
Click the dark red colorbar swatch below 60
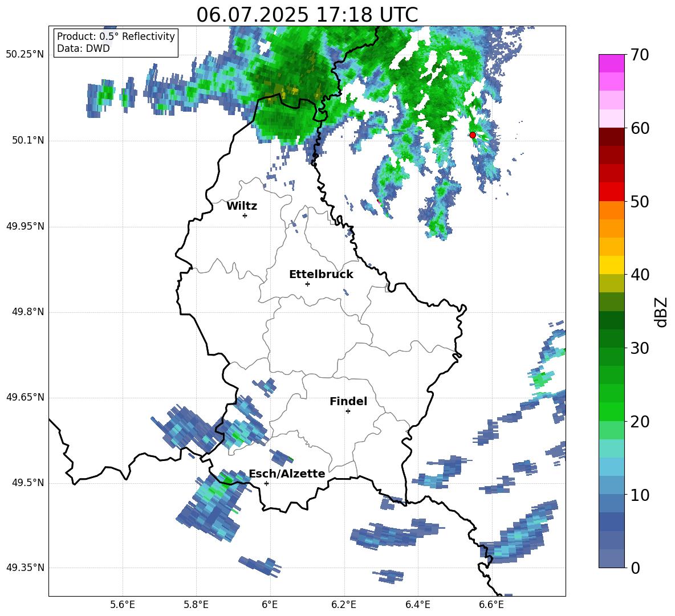611,137
